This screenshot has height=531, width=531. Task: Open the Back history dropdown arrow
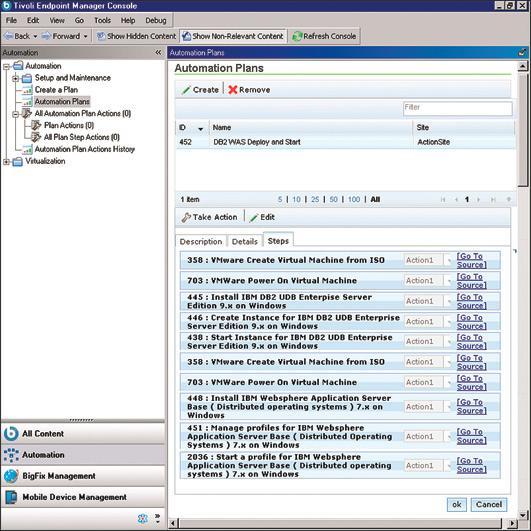point(35,36)
